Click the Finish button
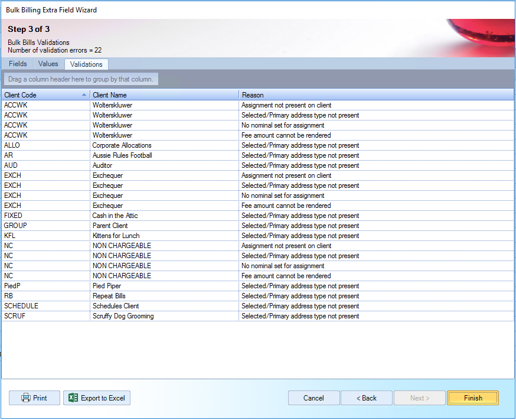This screenshot has width=516, height=420. coord(473,398)
